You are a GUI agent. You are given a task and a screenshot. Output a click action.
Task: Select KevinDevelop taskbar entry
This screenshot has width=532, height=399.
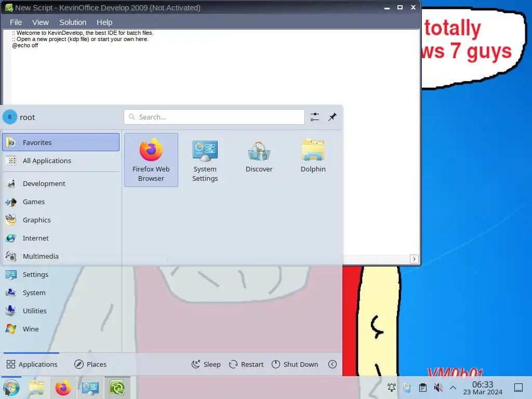[117, 388]
